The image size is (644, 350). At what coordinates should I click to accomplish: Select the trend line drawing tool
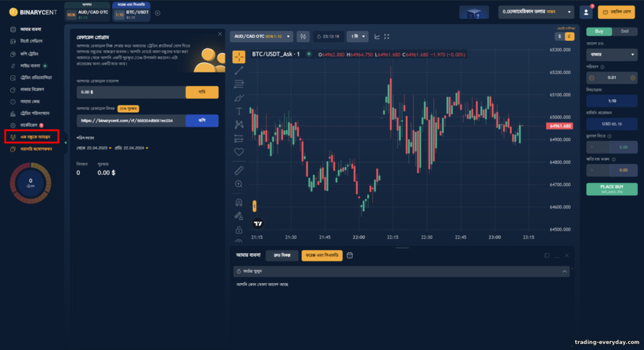tap(239, 70)
